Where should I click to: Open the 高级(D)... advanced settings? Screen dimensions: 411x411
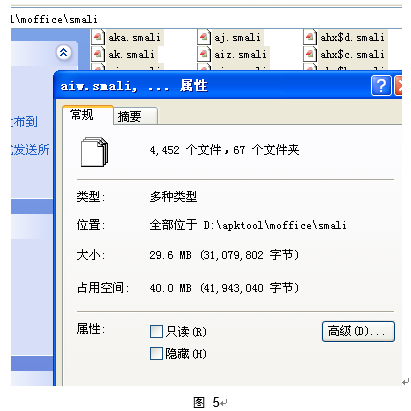[358, 331]
